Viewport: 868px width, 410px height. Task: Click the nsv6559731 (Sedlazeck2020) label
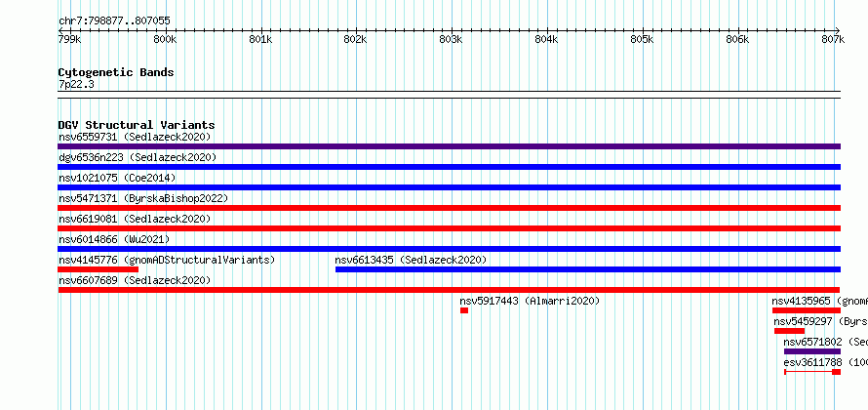[135, 137]
